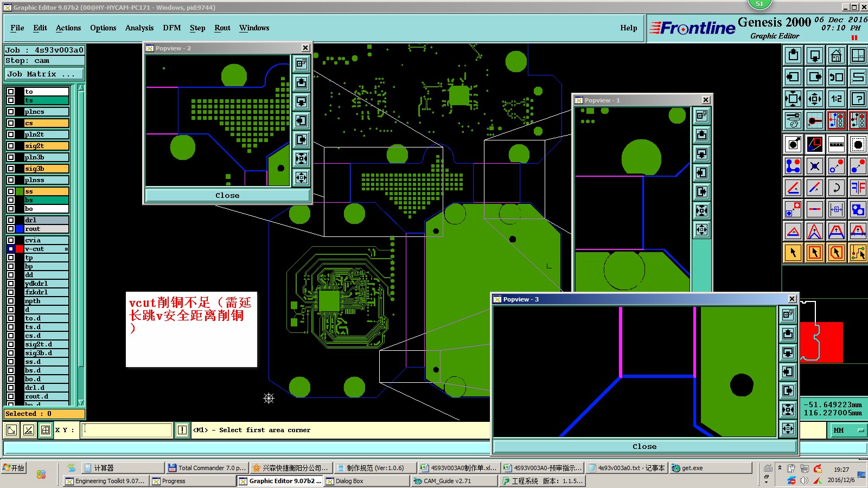Select the 'sig3b' layer name
The width and height of the screenshot is (868, 488).
point(47,169)
